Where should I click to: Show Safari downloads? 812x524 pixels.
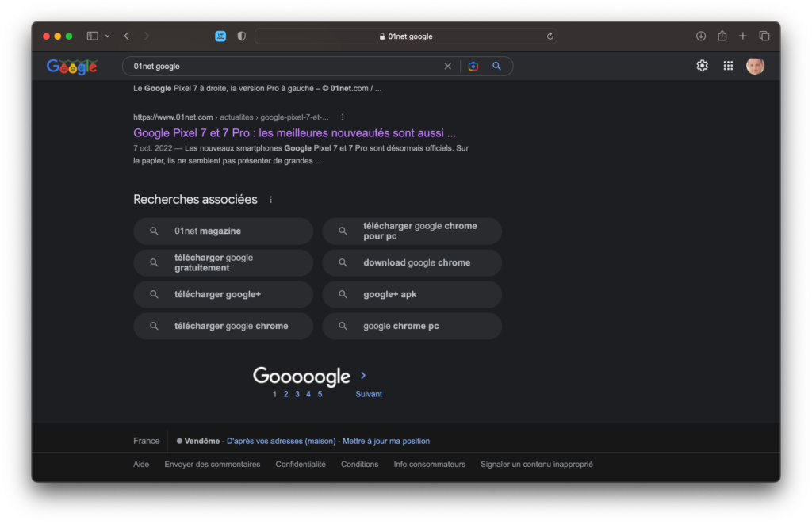[701, 36]
